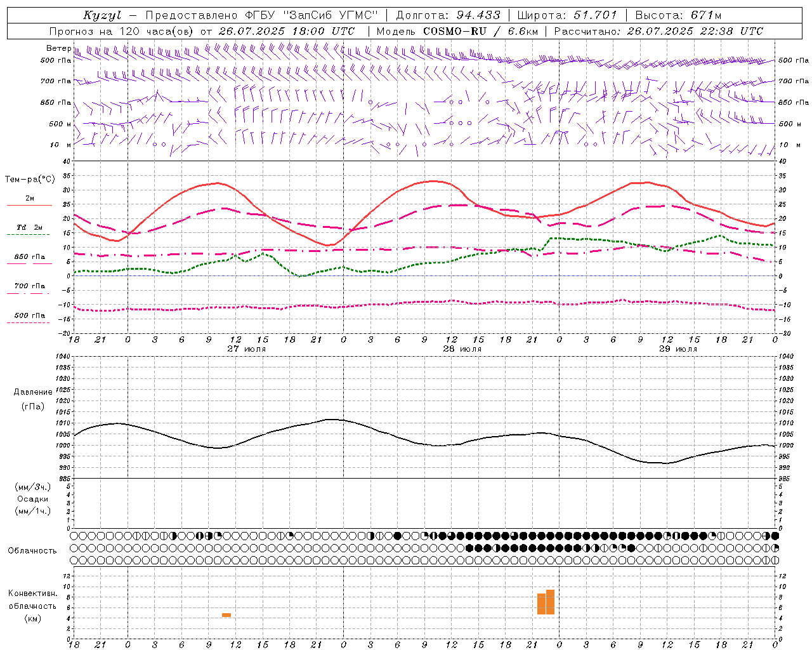Click the Ветер wind panel label
This screenshot has width=812, height=650.
58,48
